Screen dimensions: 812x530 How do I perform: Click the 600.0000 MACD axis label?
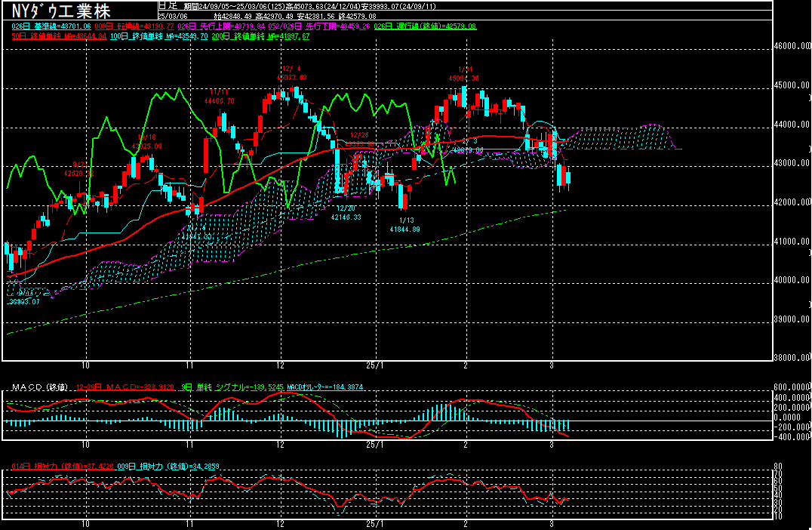[792, 387]
